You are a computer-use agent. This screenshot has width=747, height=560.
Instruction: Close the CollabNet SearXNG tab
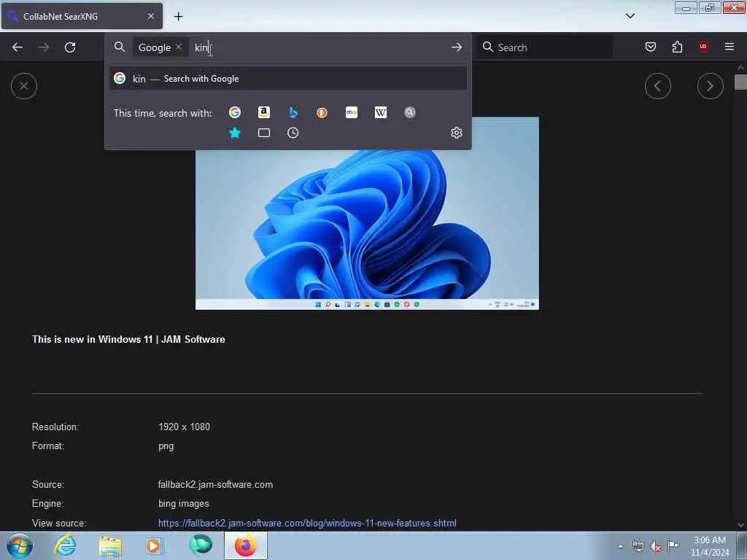tap(151, 16)
